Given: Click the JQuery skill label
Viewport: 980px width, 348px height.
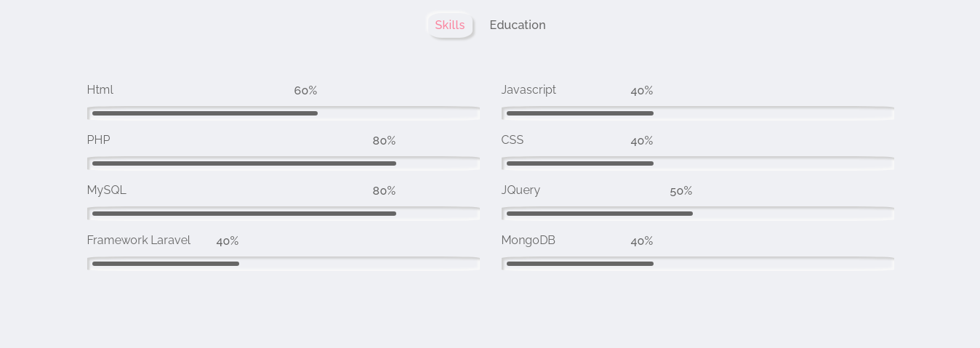Looking at the screenshot, I should click(x=521, y=190).
